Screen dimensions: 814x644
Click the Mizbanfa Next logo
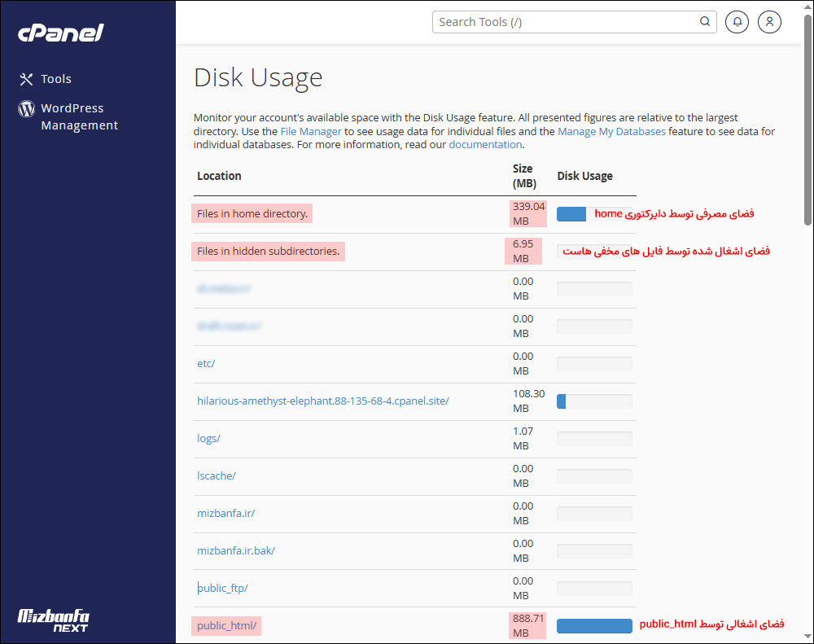(x=54, y=620)
